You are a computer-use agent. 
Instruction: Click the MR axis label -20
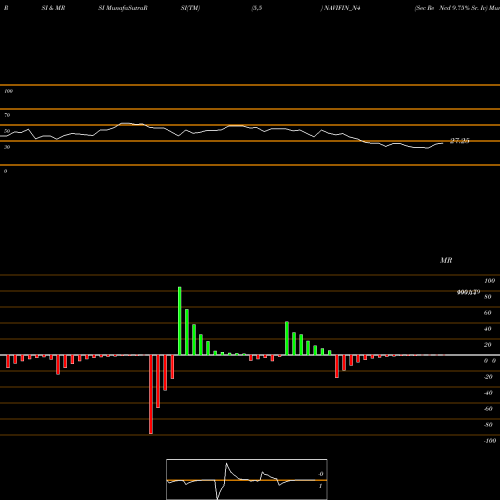(x=488, y=377)
